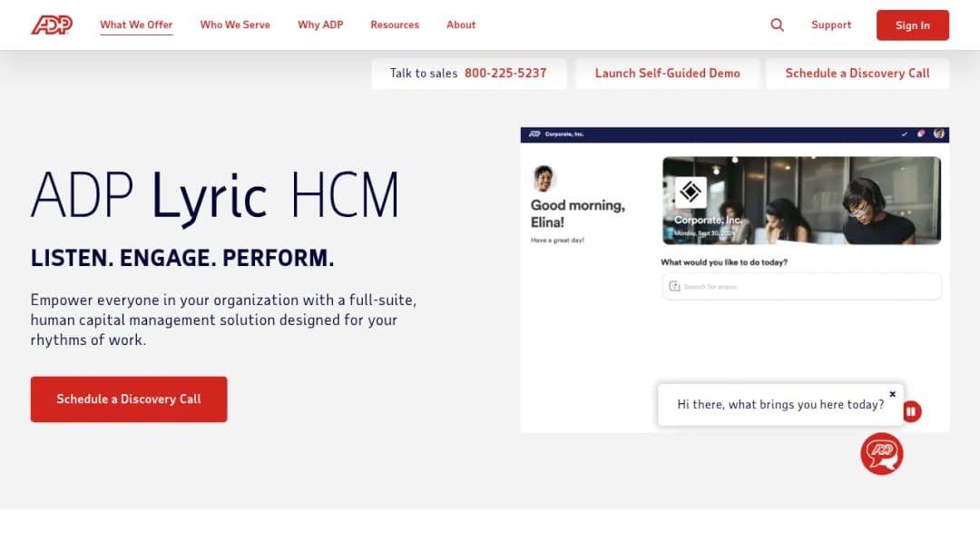Open the search magnifier icon
Viewport: 980px width, 552px height.
(x=777, y=25)
